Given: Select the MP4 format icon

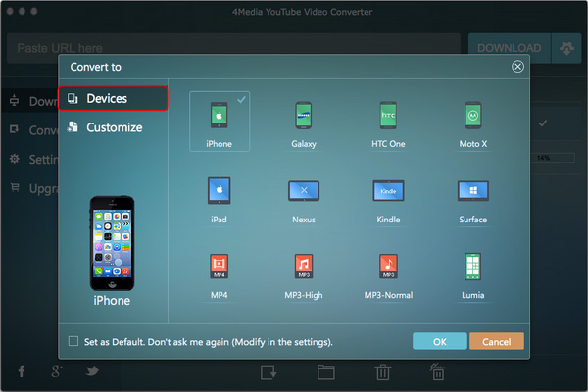Looking at the screenshot, I should (x=220, y=268).
